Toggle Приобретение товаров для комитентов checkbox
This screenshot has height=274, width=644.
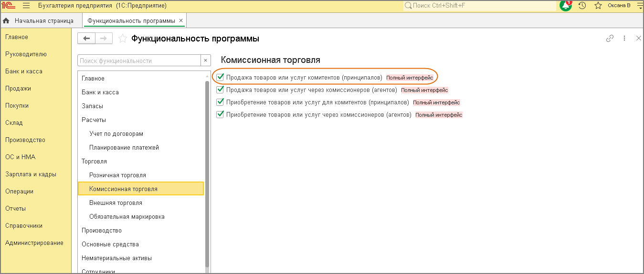(220, 102)
